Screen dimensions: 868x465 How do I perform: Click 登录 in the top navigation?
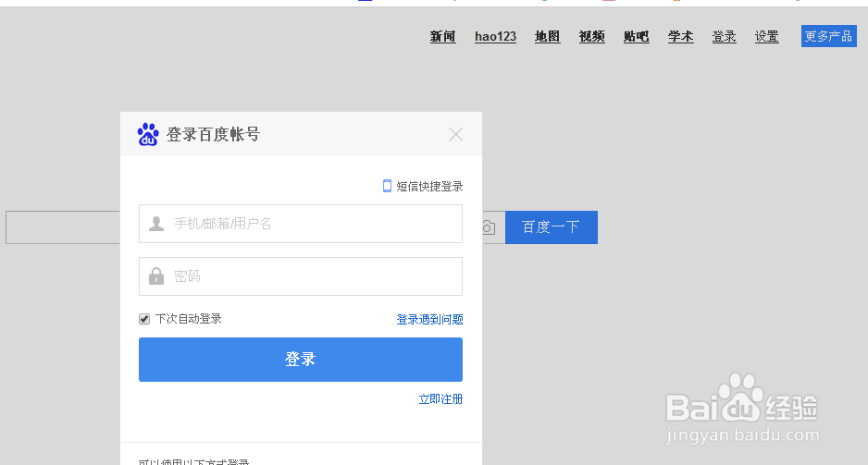point(724,36)
